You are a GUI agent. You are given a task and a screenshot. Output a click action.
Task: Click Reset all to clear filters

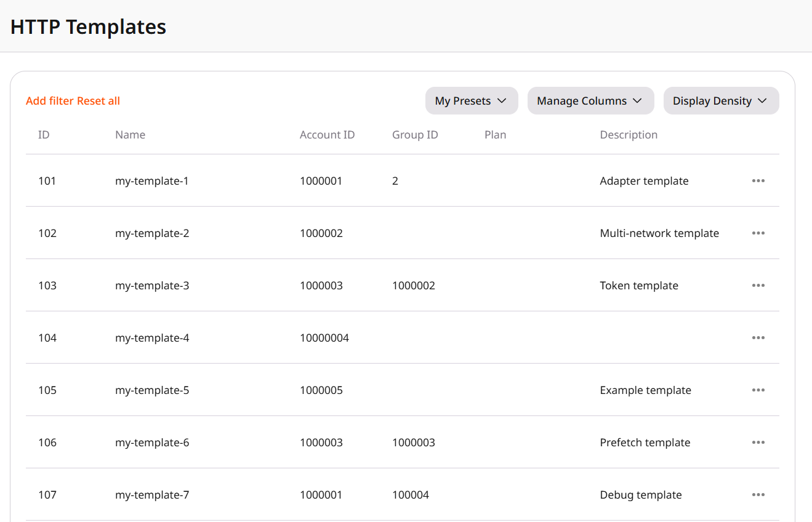[x=98, y=101]
